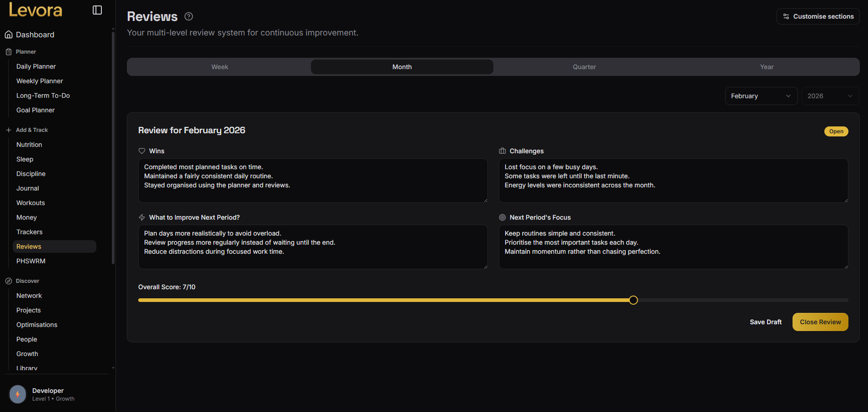The image size is (868, 412).
Task: Click the sidebar collapse icon next to Levora logo
Action: pyautogui.click(x=97, y=10)
